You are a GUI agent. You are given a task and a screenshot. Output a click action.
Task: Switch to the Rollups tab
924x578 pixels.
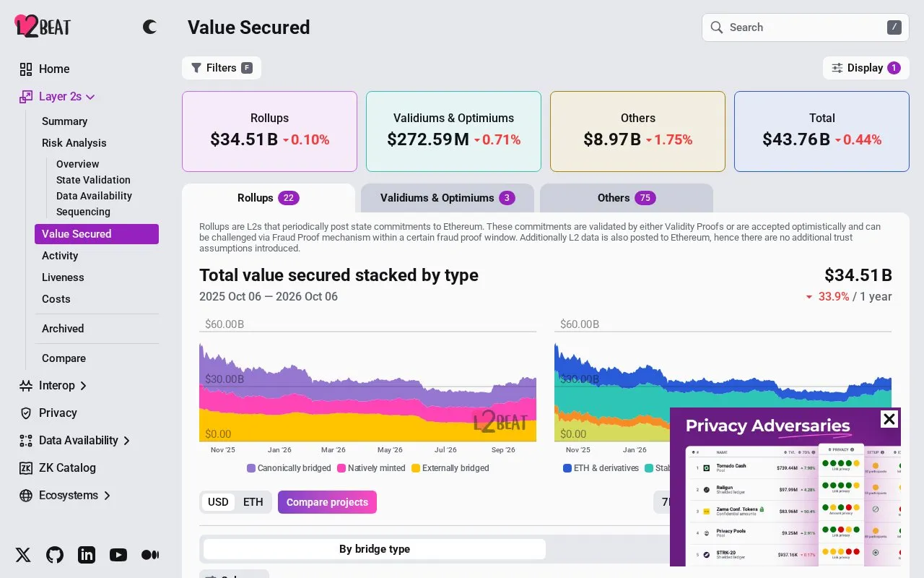(269, 198)
